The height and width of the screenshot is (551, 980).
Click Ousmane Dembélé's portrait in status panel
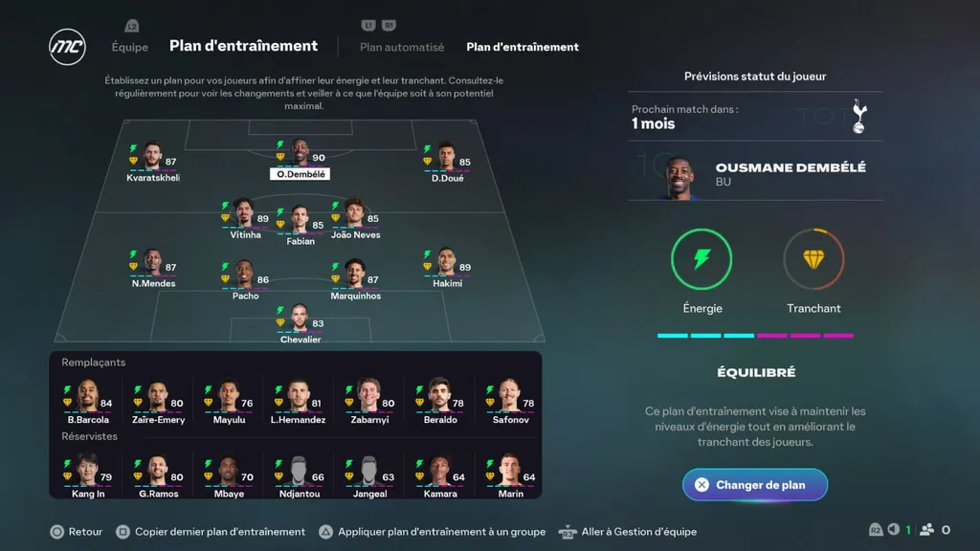(x=679, y=177)
